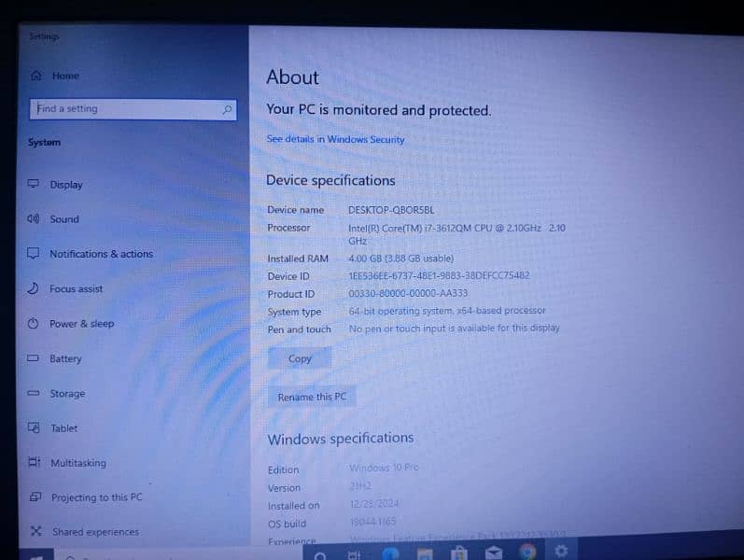This screenshot has width=744, height=560.
Task: Open See details in Windows Security
Action: point(335,139)
